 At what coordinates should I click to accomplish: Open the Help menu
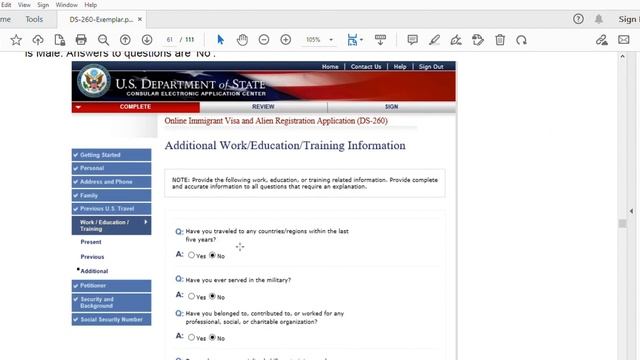[x=91, y=5]
